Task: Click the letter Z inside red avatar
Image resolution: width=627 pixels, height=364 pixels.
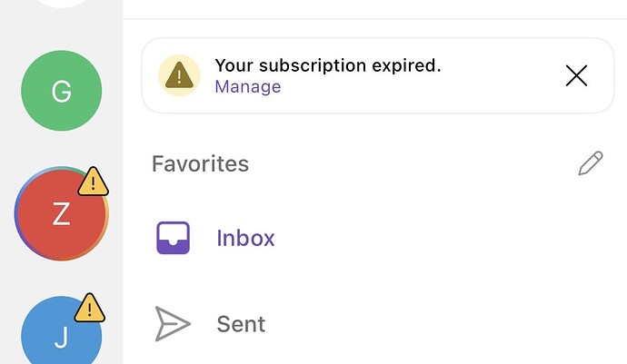Action: click(61, 215)
